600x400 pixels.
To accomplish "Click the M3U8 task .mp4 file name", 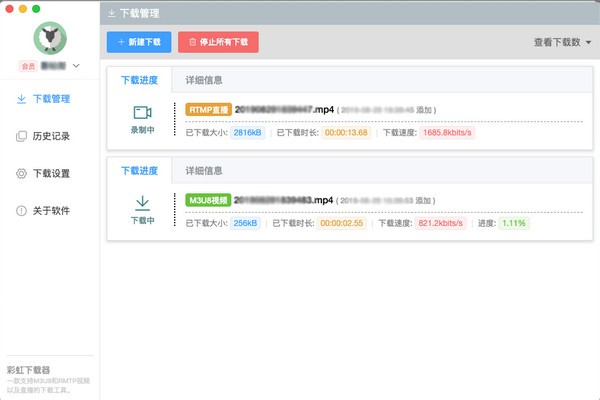I will (x=284, y=200).
